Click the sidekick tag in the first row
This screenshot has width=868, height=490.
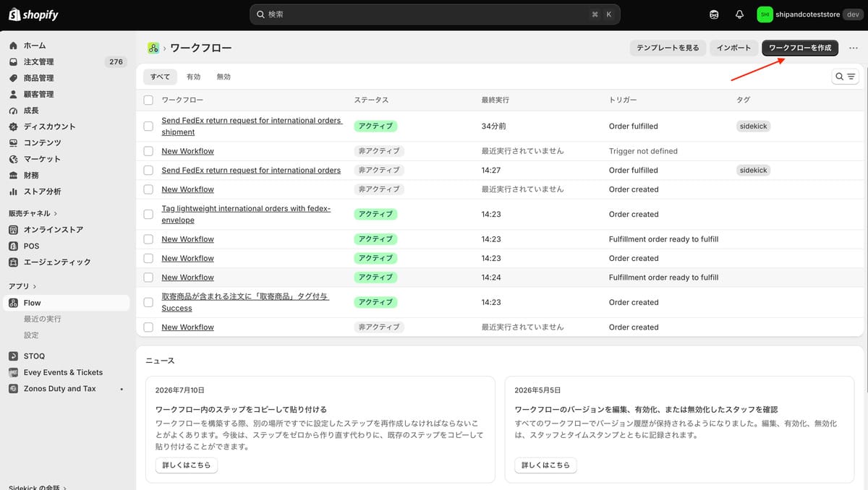coord(753,126)
